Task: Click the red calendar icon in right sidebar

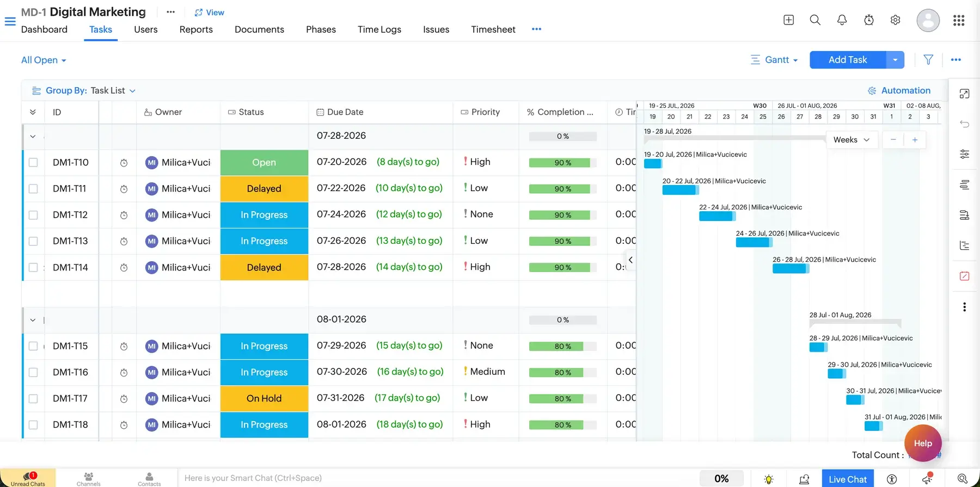Action: point(964,276)
